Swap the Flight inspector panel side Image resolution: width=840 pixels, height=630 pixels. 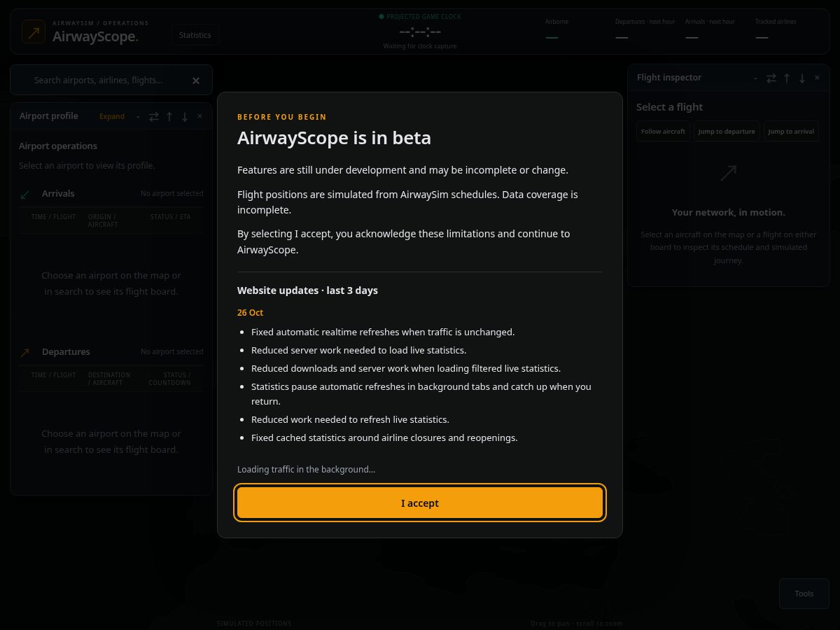coord(771,78)
